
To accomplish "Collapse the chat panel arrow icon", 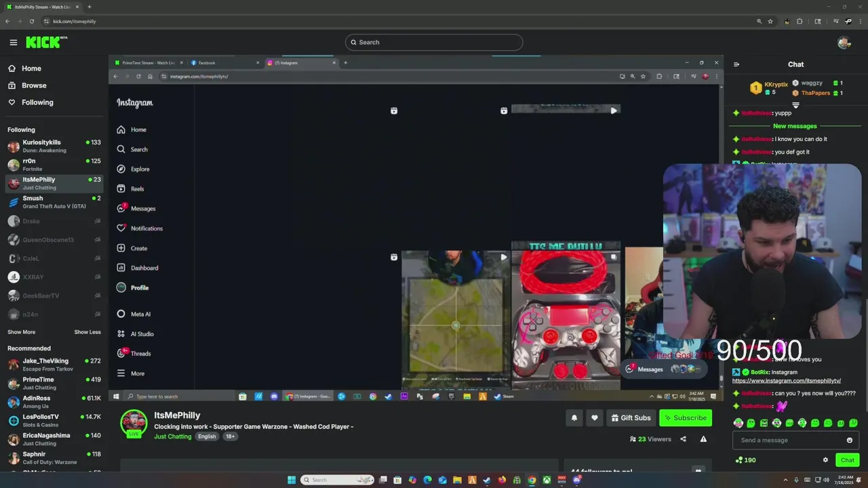I will (x=736, y=64).
